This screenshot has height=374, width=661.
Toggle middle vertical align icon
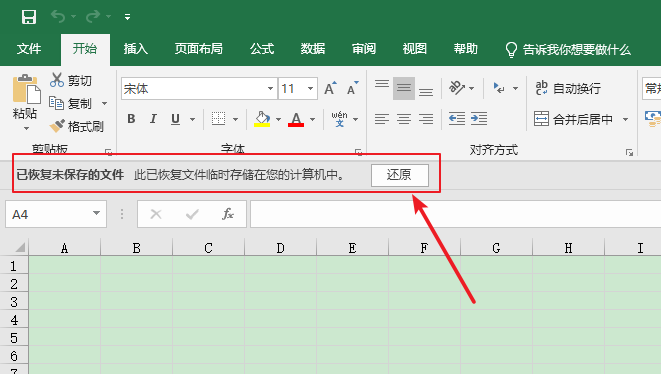404,88
